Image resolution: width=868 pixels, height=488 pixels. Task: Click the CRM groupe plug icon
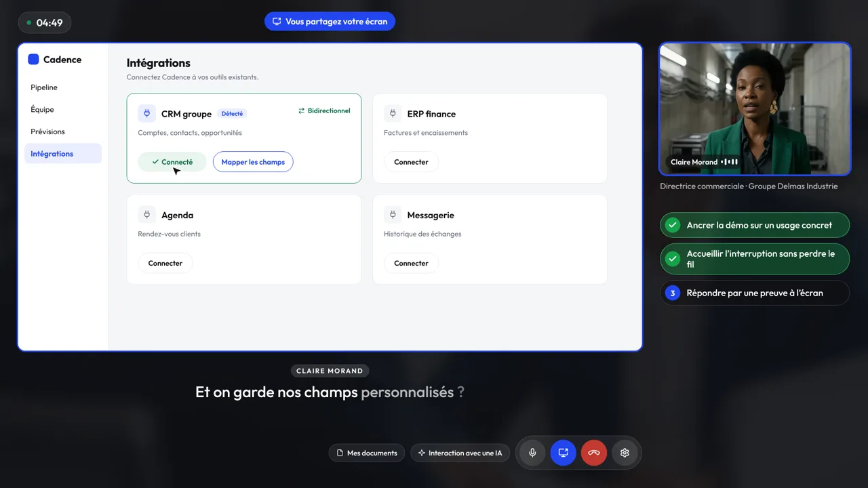(147, 114)
